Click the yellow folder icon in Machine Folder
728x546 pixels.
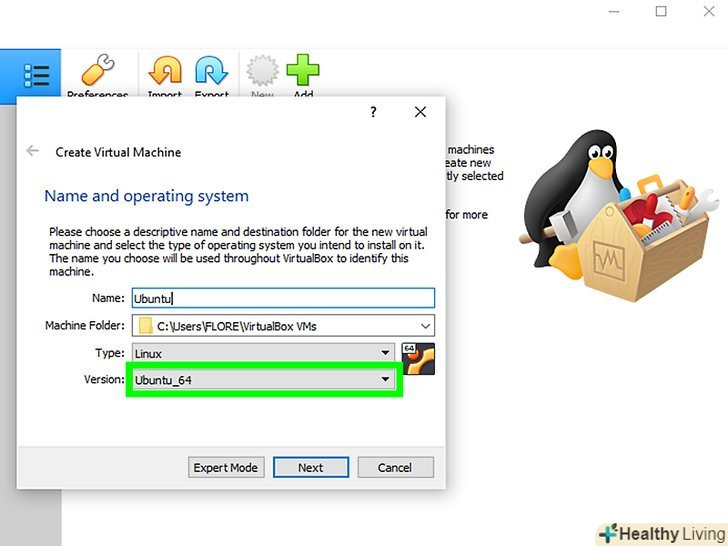coord(146,325)
